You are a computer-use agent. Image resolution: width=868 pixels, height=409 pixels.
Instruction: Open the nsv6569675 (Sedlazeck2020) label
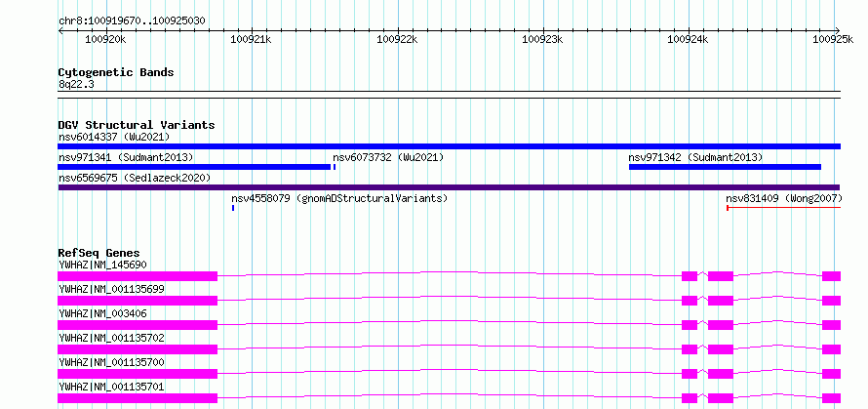pos(135,178)
